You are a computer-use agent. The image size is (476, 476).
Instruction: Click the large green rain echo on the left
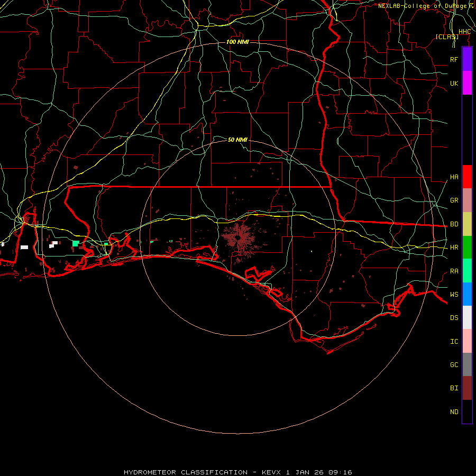coord(76,243)
